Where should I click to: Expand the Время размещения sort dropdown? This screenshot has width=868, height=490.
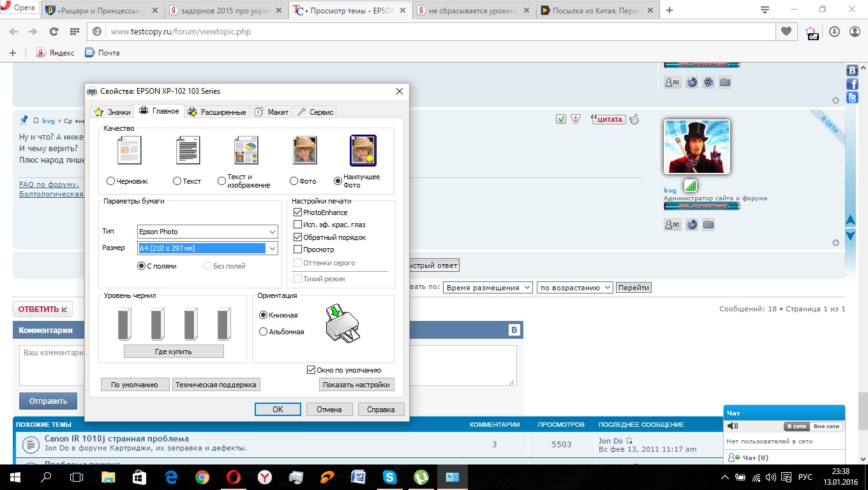tap(488, 288)
